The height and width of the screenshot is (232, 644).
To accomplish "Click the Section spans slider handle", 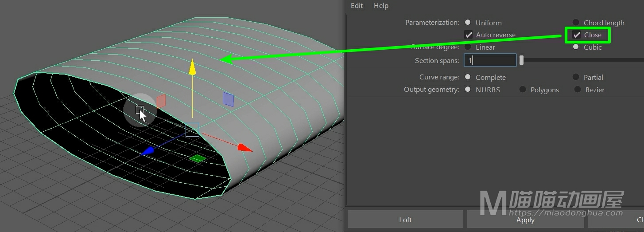I will pos(521,60).
